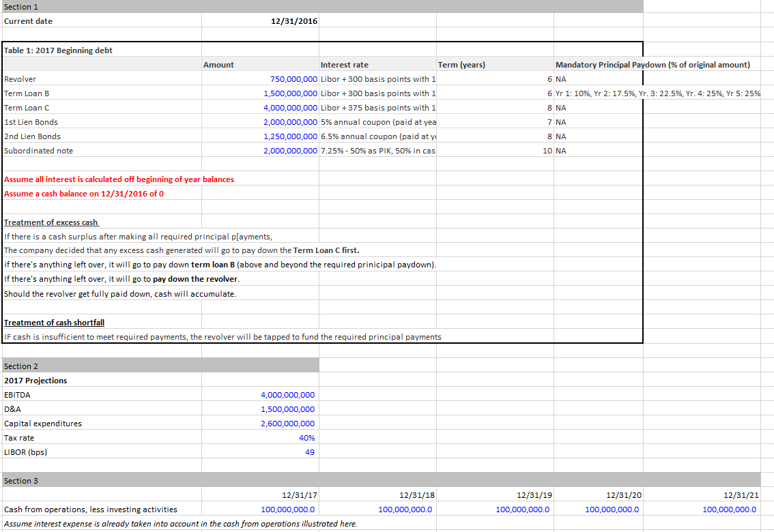Click the 'Treatment of cash shortfall' heading
This screenshot has width=774, height=532.
click(55, 322)
